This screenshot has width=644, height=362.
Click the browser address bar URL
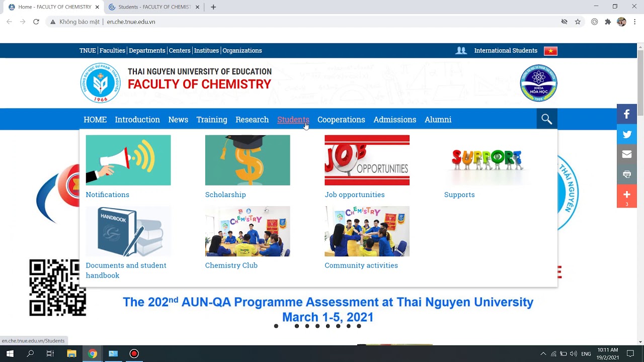pyautogui.click(x=131, y=22)
